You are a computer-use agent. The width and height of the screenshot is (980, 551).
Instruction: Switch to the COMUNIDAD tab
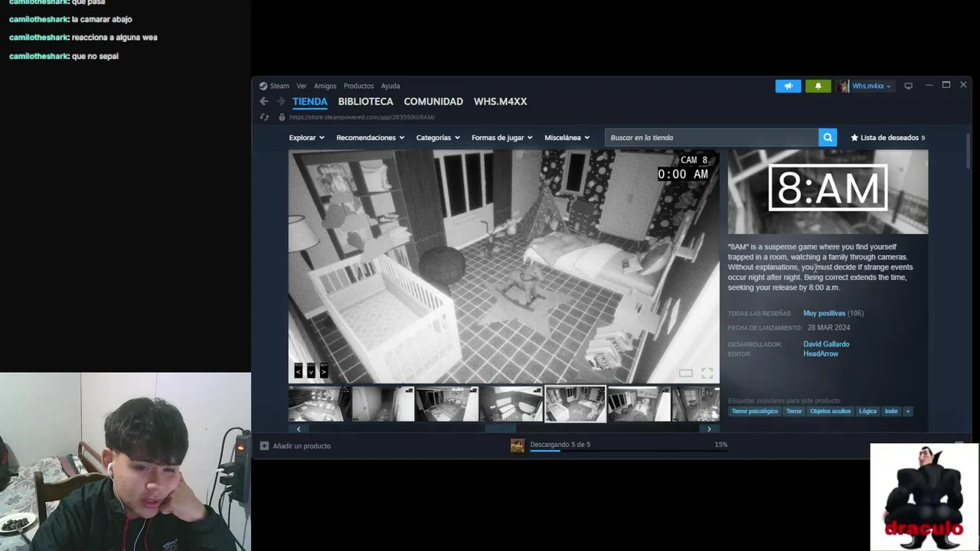(433, 101)
